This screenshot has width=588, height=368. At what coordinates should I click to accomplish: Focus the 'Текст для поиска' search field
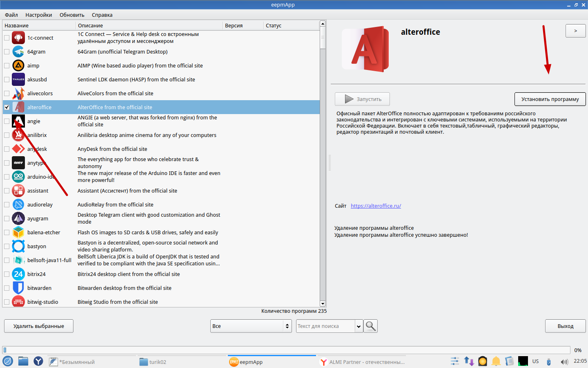325,326
